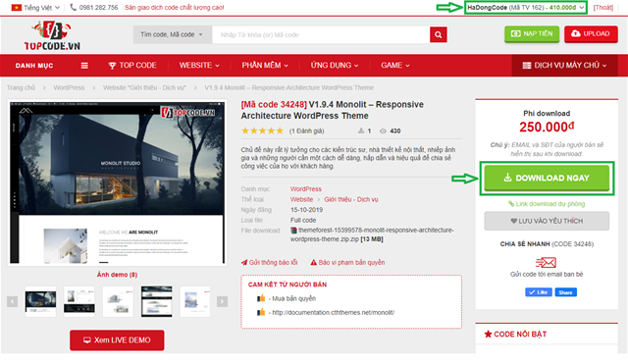Go to Trang chủ breadcrumb
628x364 pixels.
(21, 87)
